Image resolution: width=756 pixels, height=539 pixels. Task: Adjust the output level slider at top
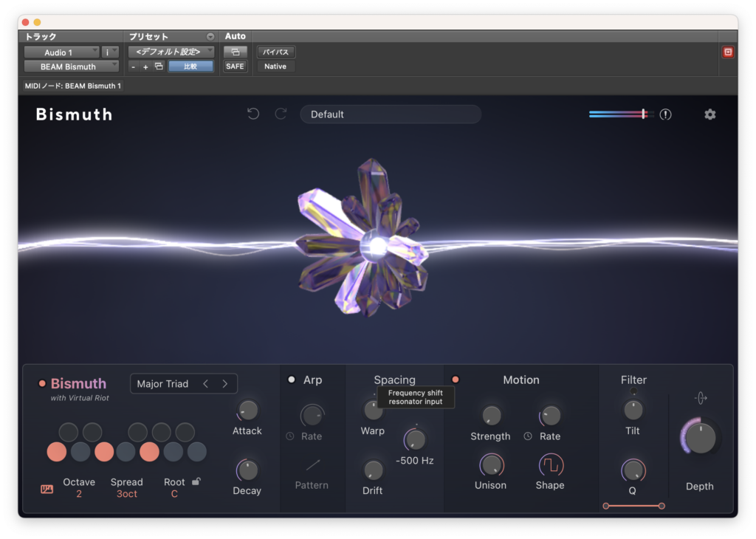[x=621, y=114]
